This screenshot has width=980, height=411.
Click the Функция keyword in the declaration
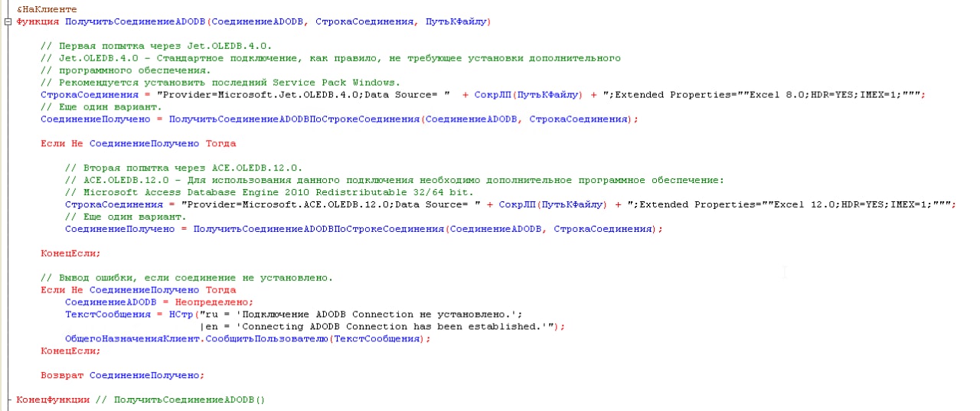pos(38,21)
